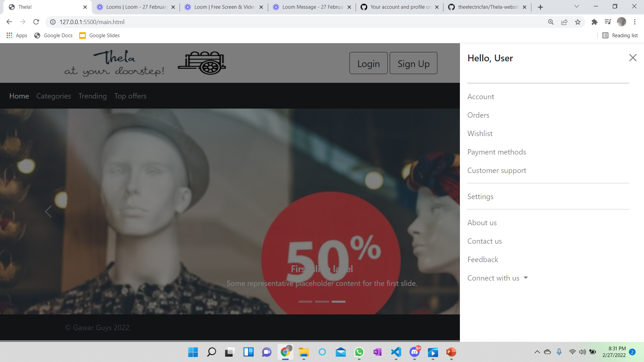Switch to the Trending menu item
This screenshot has width=644, height=362.
tap(92, 96)
